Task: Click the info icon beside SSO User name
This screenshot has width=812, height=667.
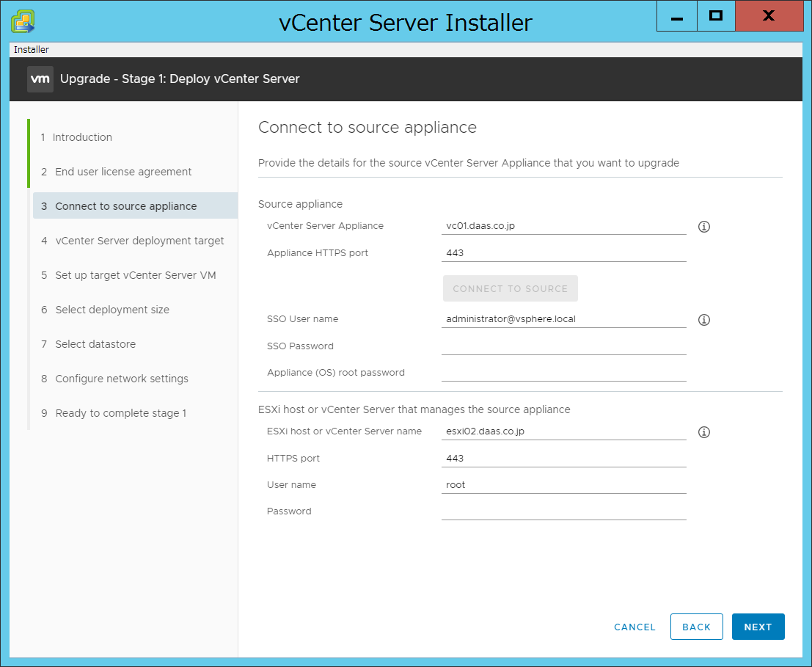Action: 703,319
